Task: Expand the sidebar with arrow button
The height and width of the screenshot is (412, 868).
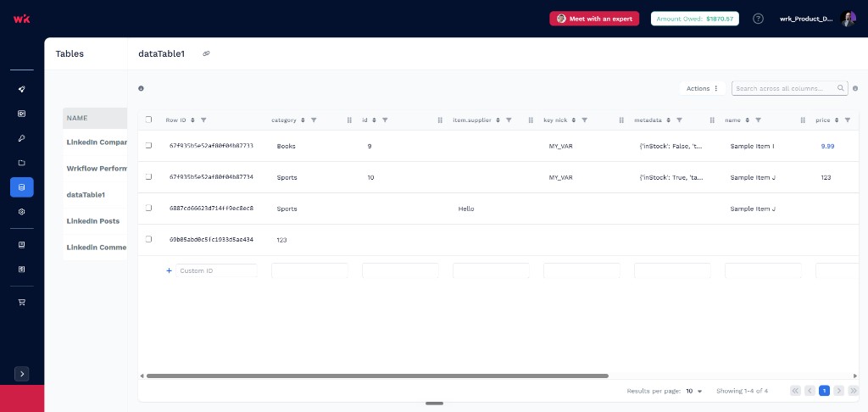Action: pos(21,374)
